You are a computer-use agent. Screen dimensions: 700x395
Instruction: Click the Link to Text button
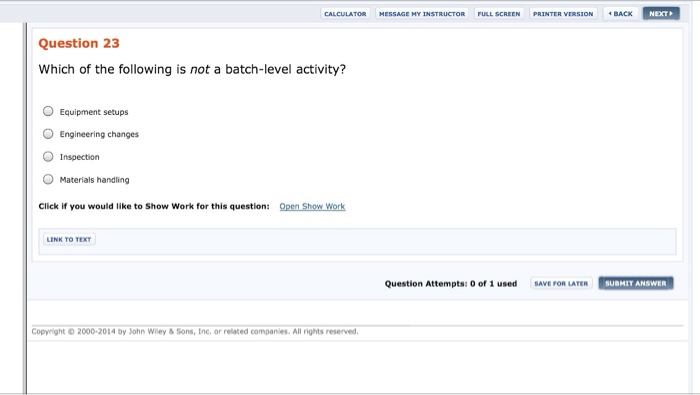pyautogui.click(x=69, y=240)
